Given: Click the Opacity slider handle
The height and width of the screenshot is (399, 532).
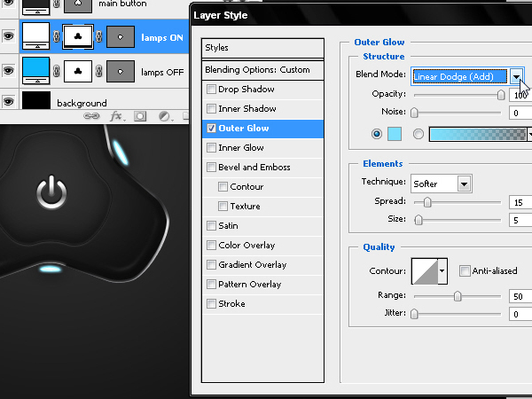Looking at the screenshot, I should [x=501, y=95].
